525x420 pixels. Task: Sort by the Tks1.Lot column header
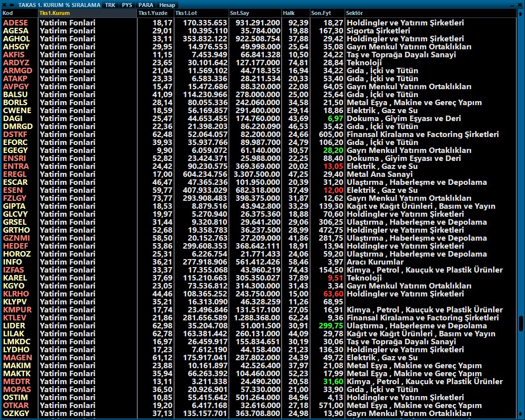(201, 13)
